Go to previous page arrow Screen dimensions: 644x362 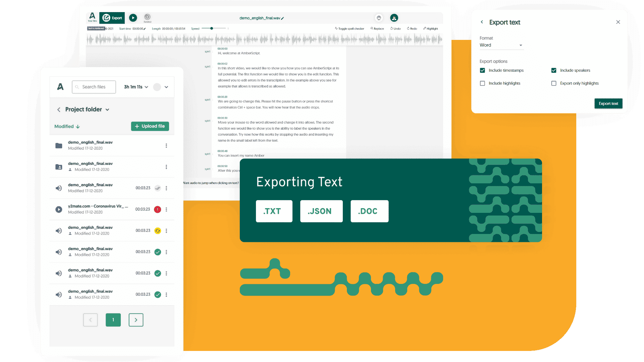(x=91, y=320)
